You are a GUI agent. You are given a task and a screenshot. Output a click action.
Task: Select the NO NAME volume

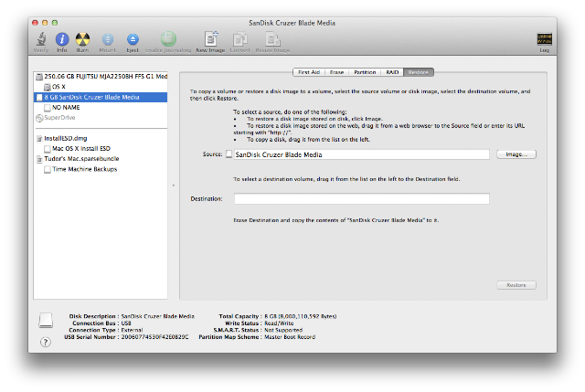(101, 108)
